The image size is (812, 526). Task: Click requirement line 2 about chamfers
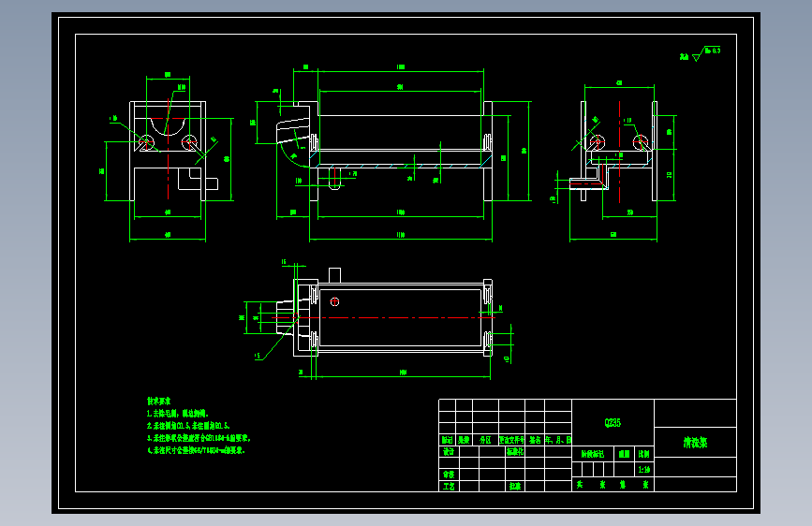click(188, 426)
